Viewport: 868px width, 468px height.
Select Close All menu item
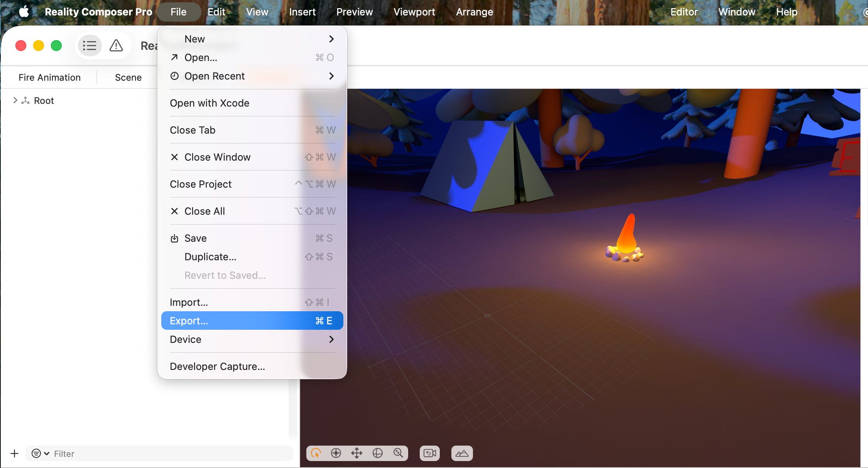[252, 211]
